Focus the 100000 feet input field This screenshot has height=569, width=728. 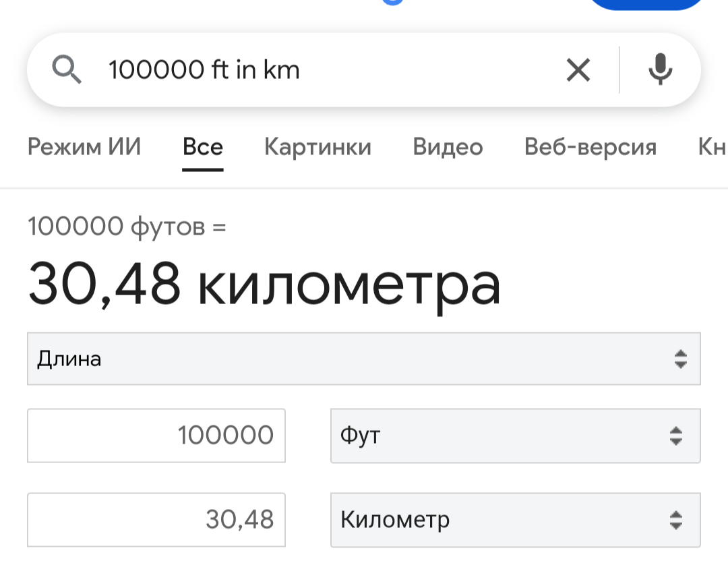156,436
